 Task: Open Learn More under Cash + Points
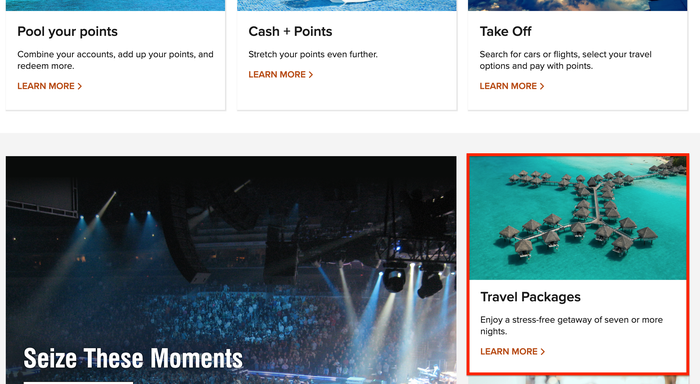[280, 75]
